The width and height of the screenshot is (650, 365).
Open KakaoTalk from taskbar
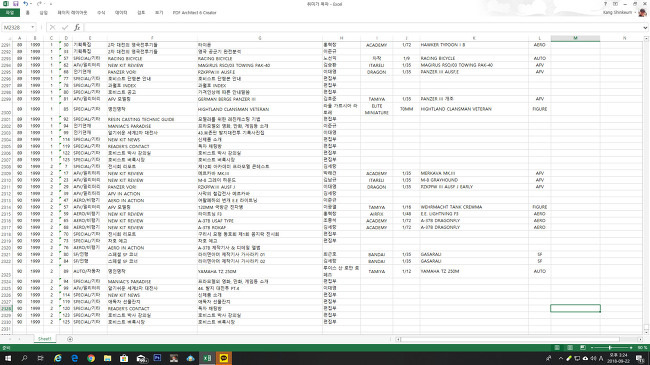[x=224, y=358]
